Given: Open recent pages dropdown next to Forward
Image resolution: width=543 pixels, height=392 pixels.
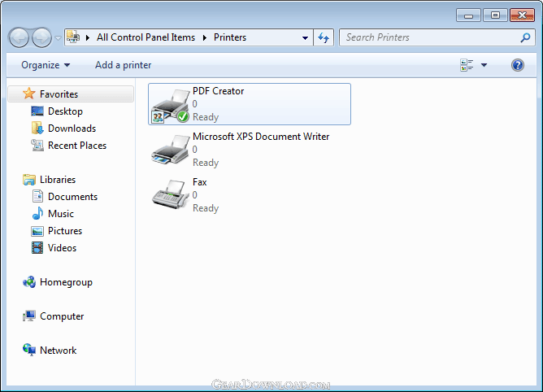Looking at the screenshot, I should [x=58, y=37].
